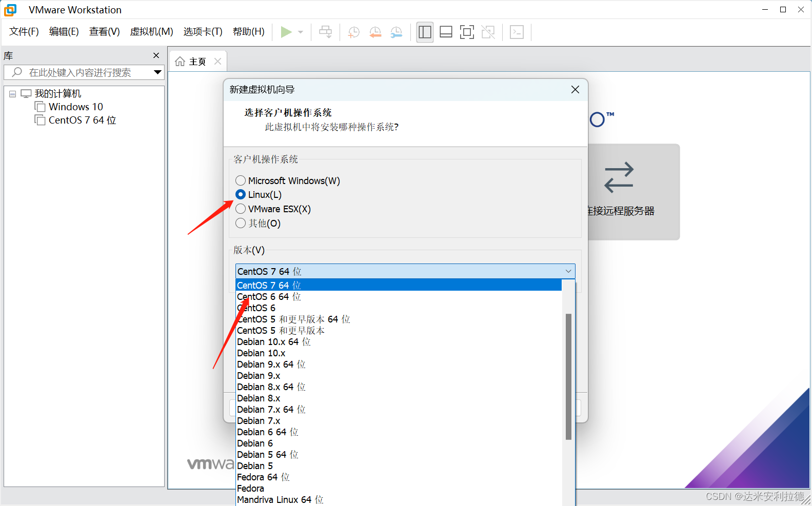Open the 文件(F) menu
Image resolution: width=812 pixels, height=506 pixels.
click(x=24, y=32)
